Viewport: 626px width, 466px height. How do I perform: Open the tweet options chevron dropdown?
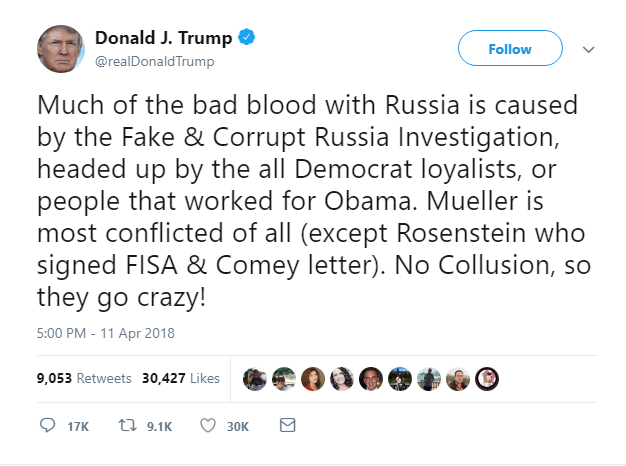pos(588,50)
